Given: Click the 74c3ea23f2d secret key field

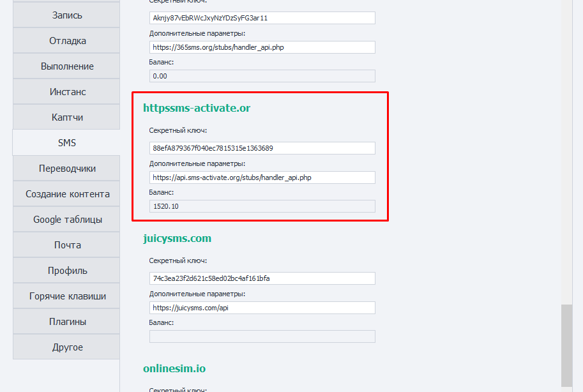Looking at the screenshot, I should (x=262, y=278).
